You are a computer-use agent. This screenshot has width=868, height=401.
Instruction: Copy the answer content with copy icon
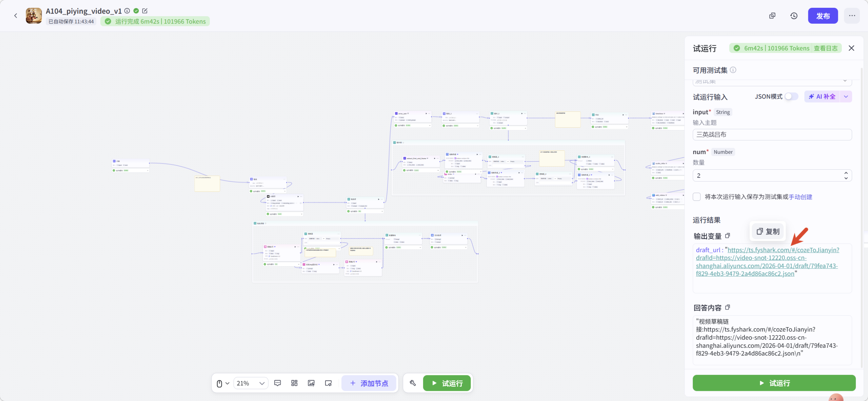click(727, 307)
